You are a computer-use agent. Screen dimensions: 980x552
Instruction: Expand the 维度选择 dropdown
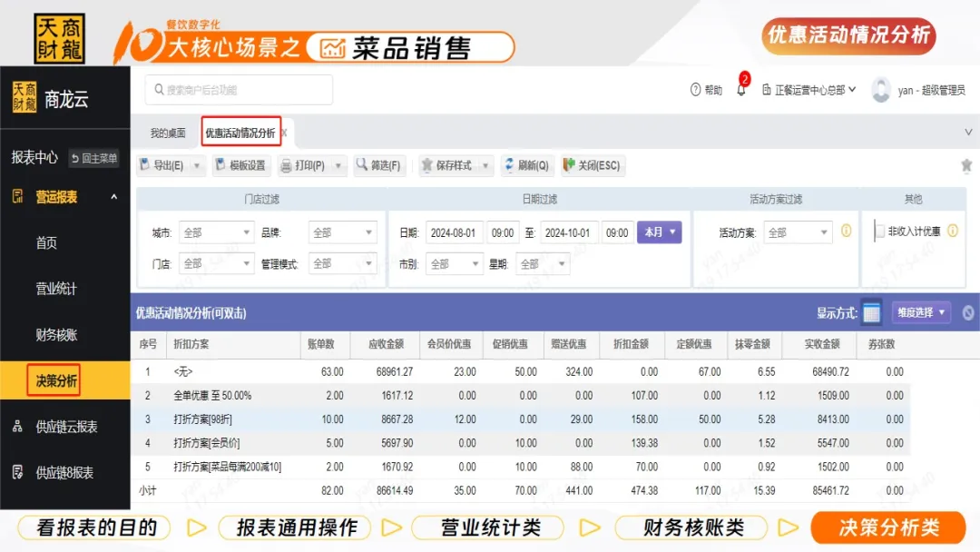click(921, 312)
